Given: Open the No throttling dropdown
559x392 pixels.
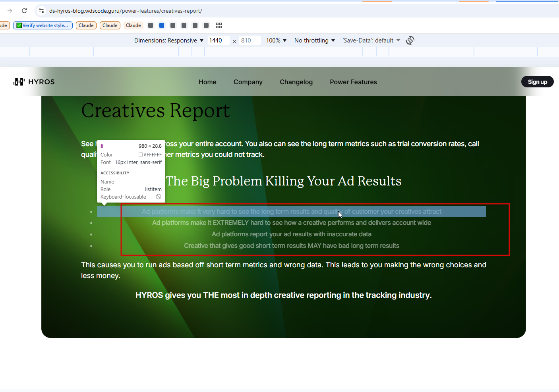Looking at the screenshot, I should tap(315, 41).
